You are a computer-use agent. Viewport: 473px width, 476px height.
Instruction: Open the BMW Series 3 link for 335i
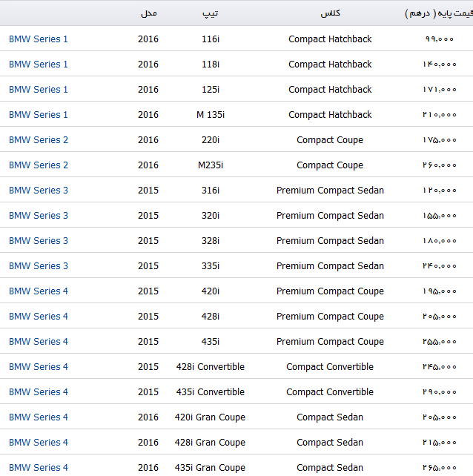[39, 266]
